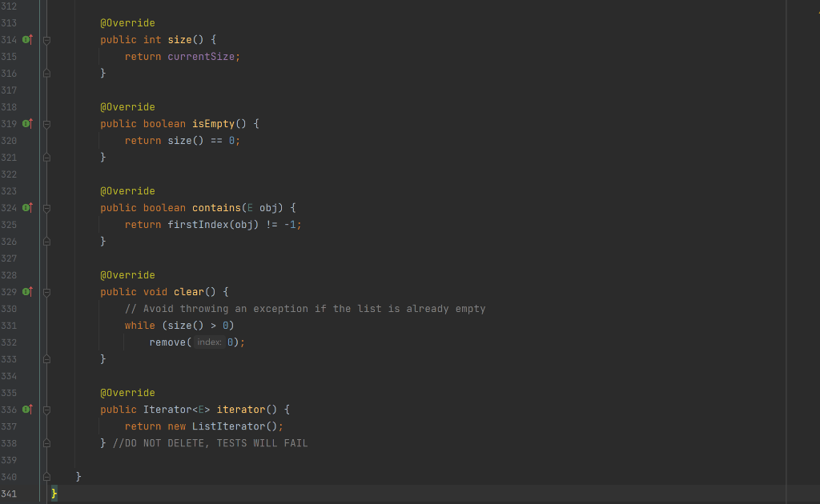Toggle a breakpoint at line 331
Screen dimensions: 820x504
point(36,325)
